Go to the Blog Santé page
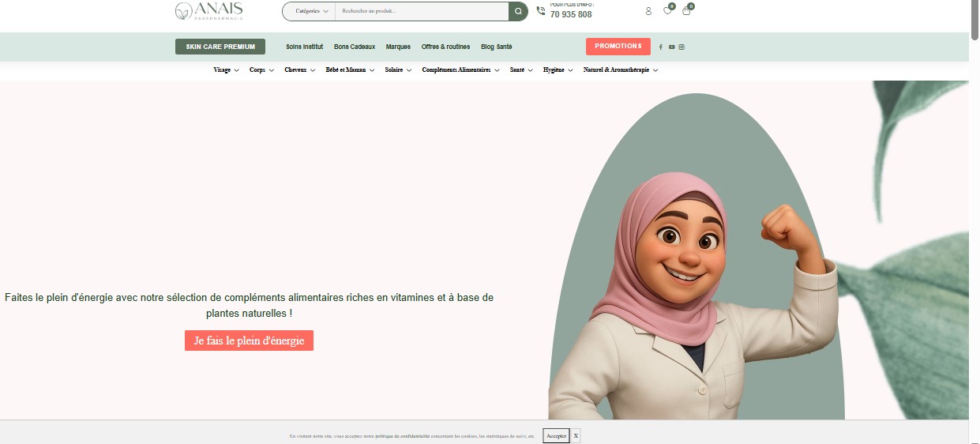980x444 pixels. point(496,47)
